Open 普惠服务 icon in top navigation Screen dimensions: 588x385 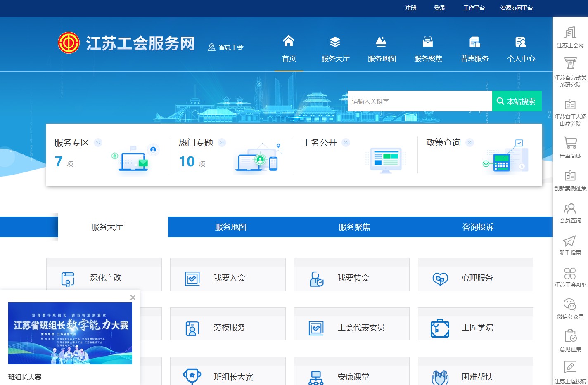point(475,42)
